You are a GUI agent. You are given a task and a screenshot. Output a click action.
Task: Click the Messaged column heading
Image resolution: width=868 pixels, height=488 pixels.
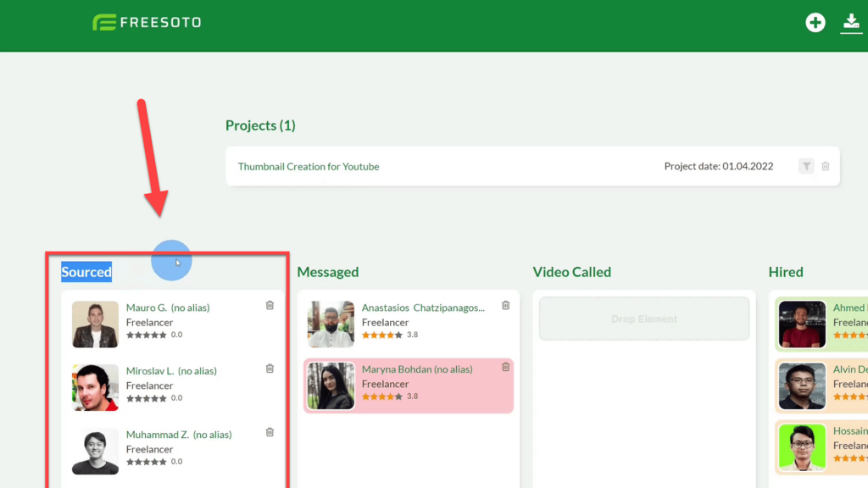pos(328,272)
